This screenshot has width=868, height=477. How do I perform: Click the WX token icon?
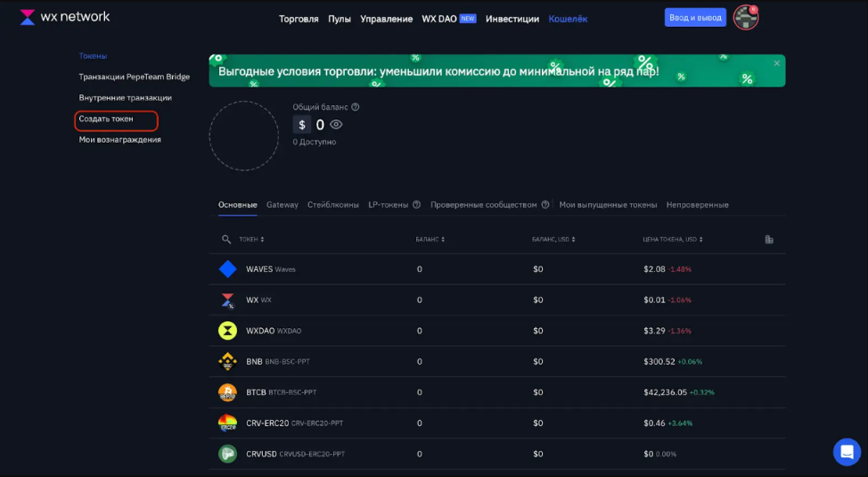(x=227, y=300)
